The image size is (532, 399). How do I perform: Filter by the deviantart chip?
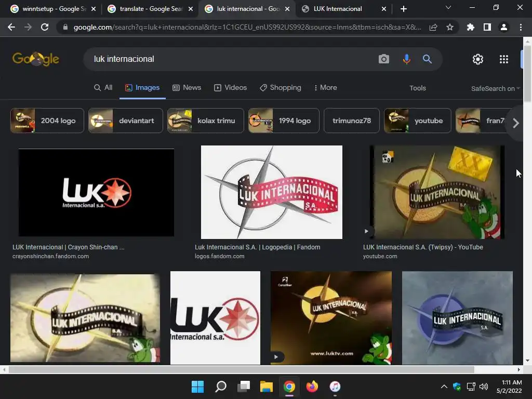tap(126, 121)
